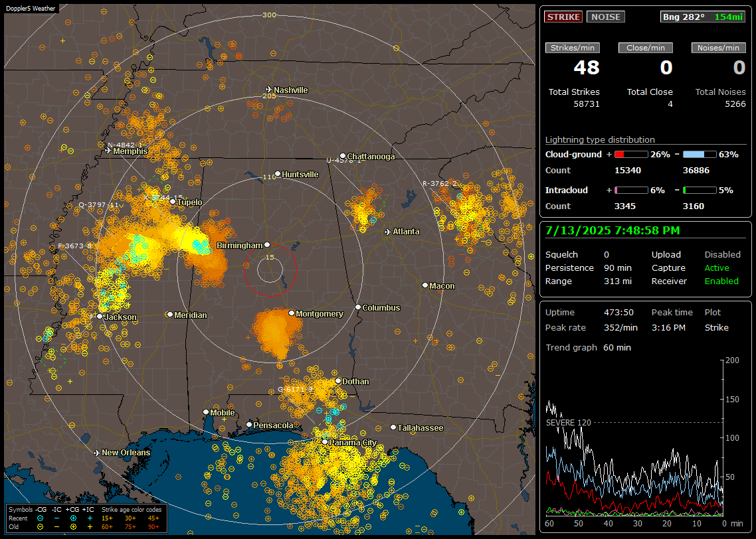This screenshot has width=756, height=539.
Task: Click the Plot value Strike
Action: 716,327
